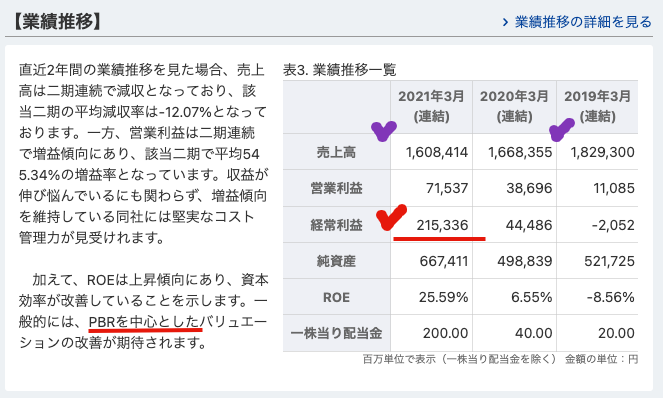This screenshot has width=663, height=398.
Task: Click the 純資産 row header
Action: pyautogui.click(x=337, y=261)
